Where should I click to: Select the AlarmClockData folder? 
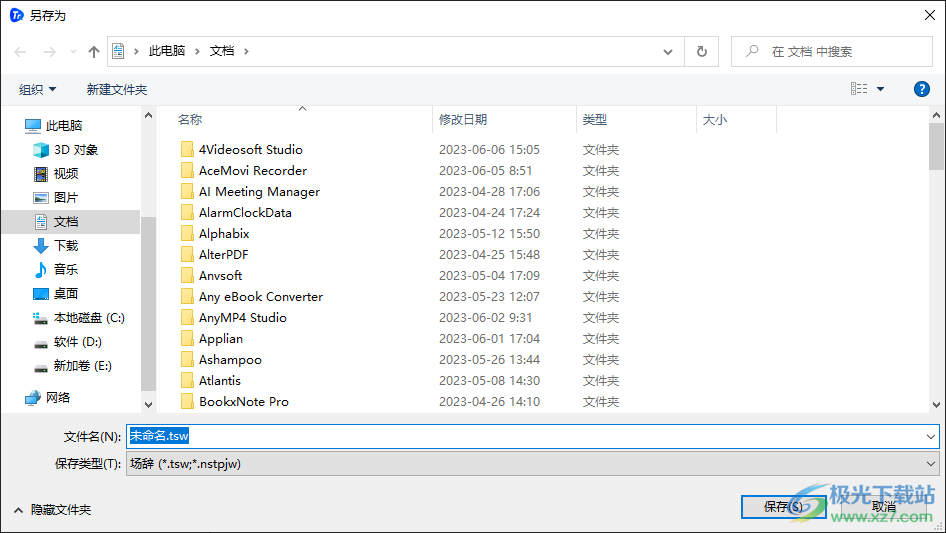[x=236, y=212]
